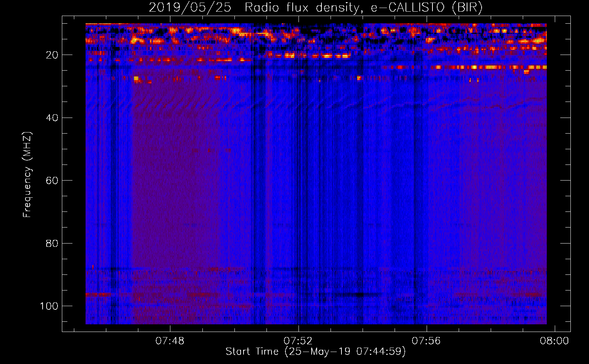Click the 80 MHz frequency tick label
This screenshot has width=589, height=364.
pyautogui.click(x=52, y=243)
